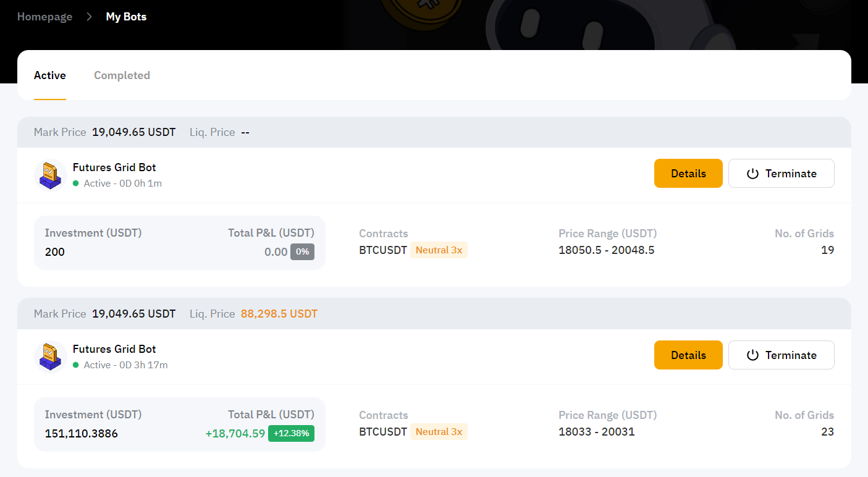The image size is (868, 477).
Task: Click the Neutral 3x tag on first bot
Action: tap(439, 250)
